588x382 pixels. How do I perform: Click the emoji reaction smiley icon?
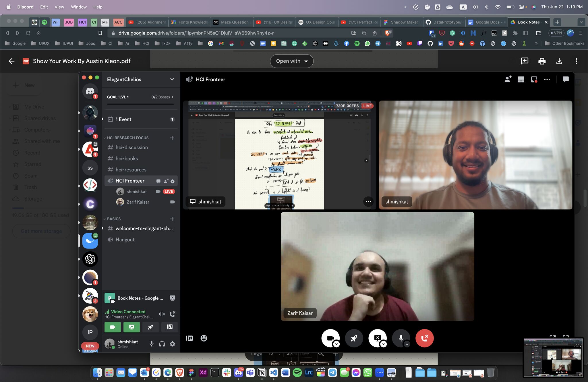[204, 338]
